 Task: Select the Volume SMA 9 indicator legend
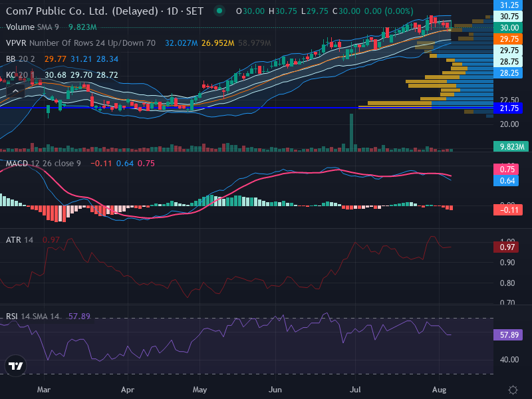32,27
